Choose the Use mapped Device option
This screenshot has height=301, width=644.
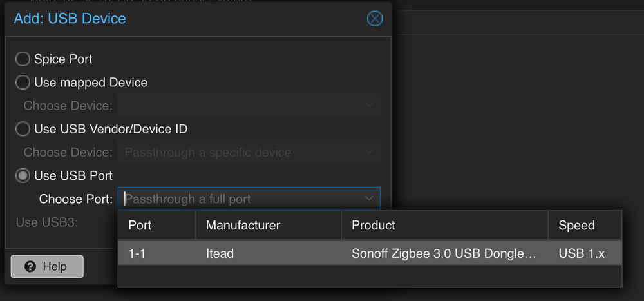coord(23,83)
